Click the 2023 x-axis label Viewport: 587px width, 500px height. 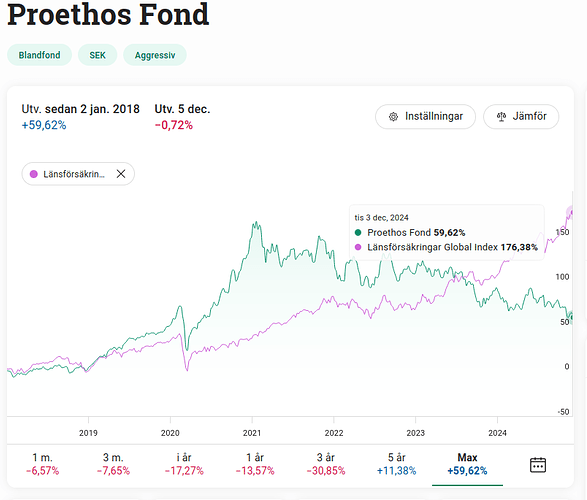point(416,433)
